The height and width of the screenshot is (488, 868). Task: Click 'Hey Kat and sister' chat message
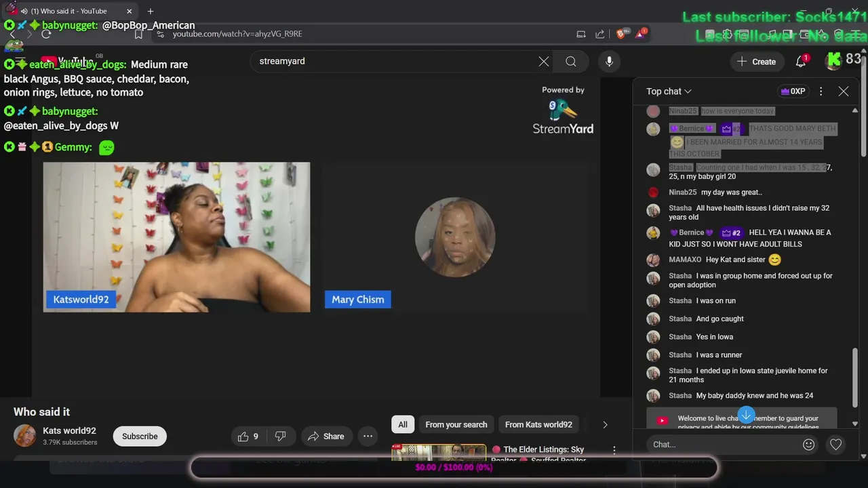pos(736,260)
